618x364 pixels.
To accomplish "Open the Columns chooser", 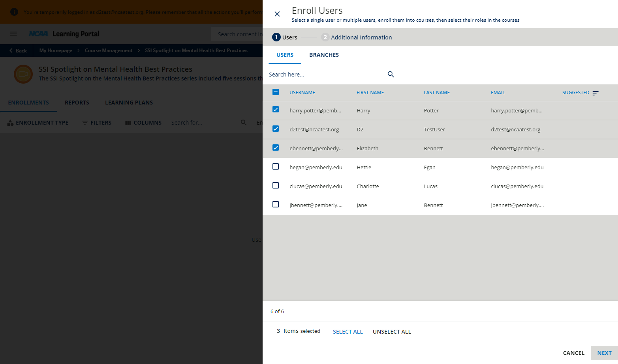I will [x=143, y=123].
